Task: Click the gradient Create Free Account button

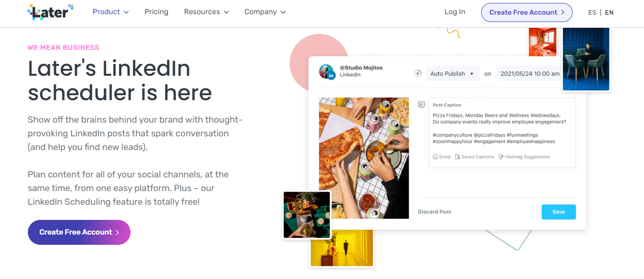Action: tap(79, 232)
